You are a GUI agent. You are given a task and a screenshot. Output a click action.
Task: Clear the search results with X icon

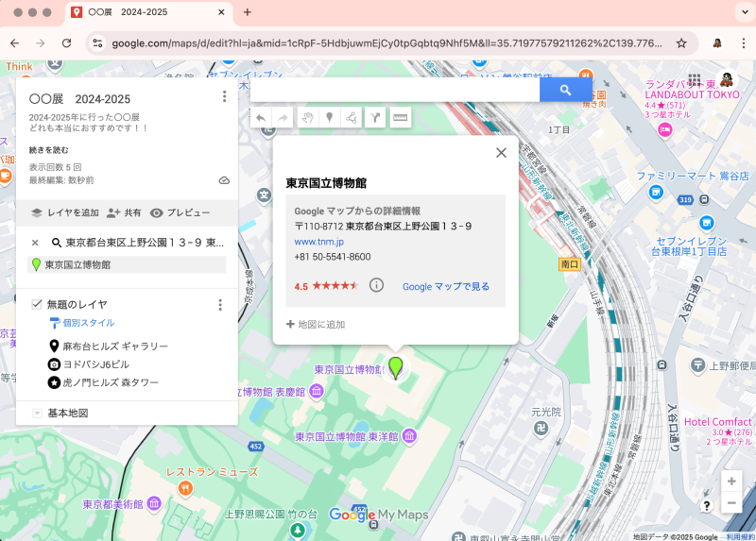pyautogui.click(x=35, y=243)
